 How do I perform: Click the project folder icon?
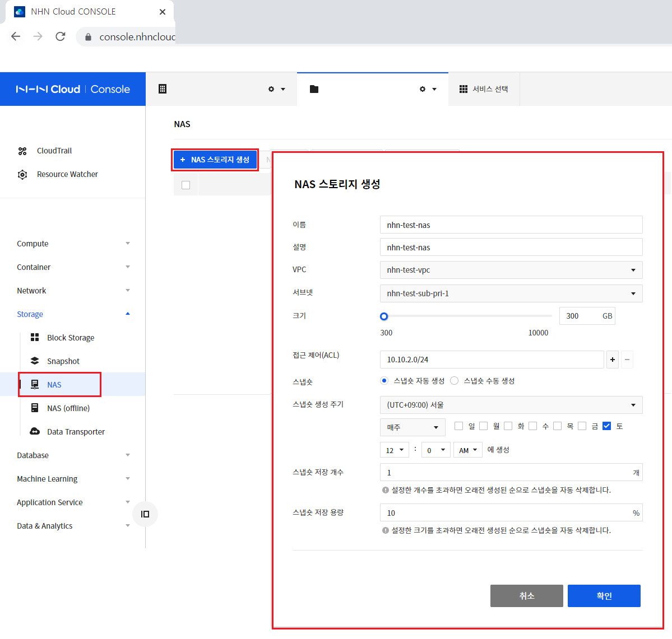click(314, 89)
